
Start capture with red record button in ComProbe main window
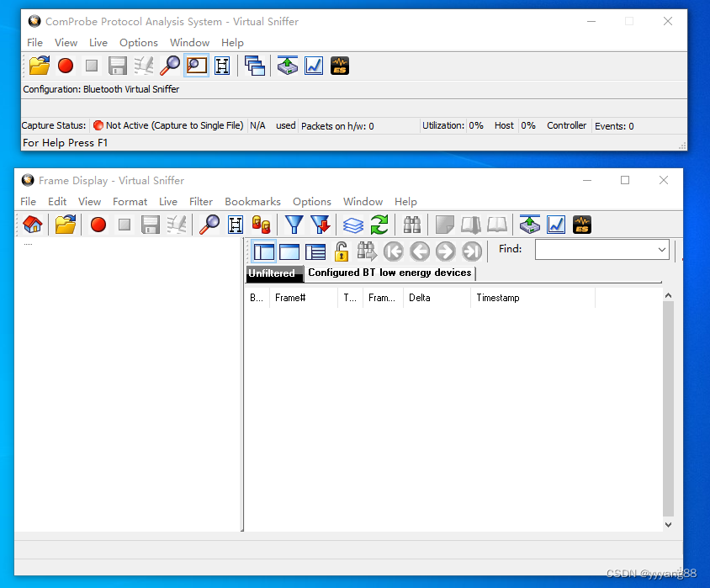point(66,66)
